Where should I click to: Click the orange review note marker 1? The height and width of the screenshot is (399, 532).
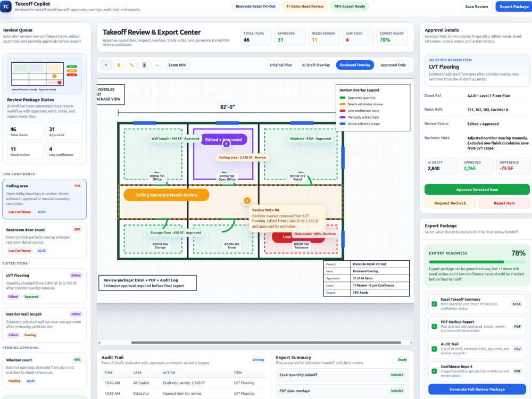247,201
